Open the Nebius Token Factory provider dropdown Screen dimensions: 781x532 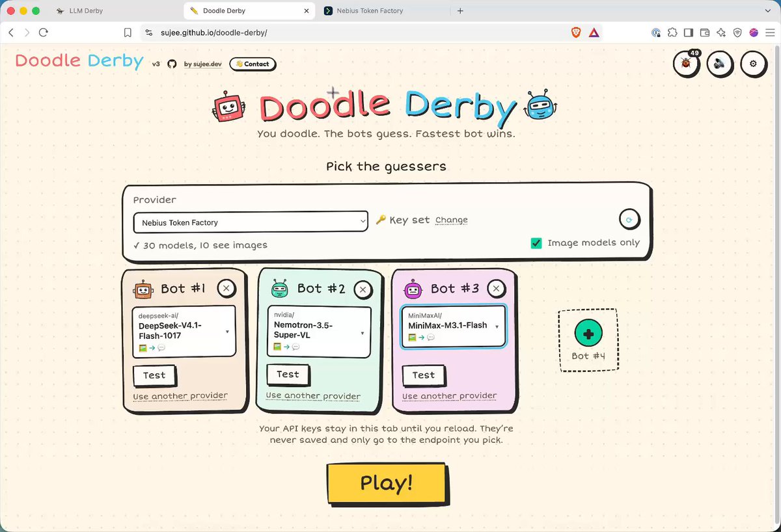click(x=251, y=222)
